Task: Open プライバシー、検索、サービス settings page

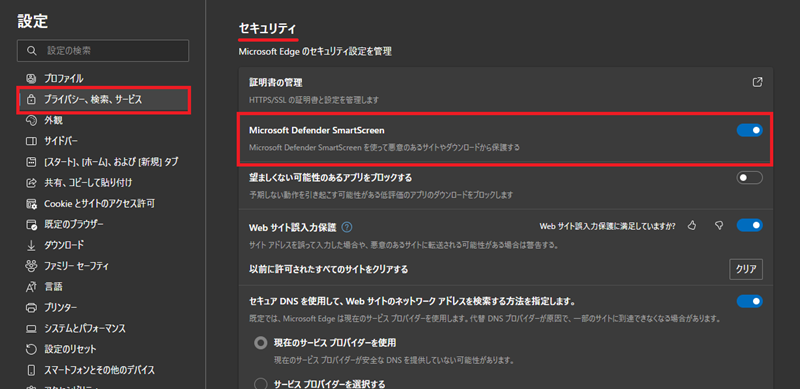Action: point(104,100)
